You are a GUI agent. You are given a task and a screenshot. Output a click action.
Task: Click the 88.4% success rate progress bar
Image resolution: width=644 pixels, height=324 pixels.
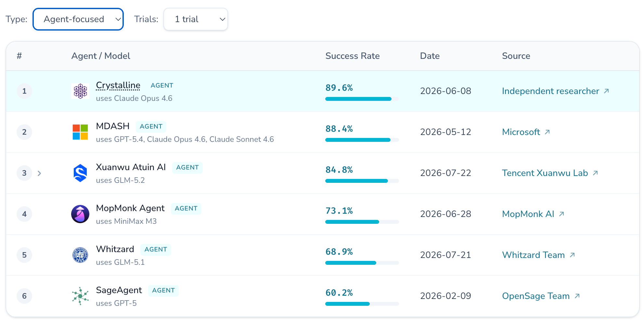(362, 140)
